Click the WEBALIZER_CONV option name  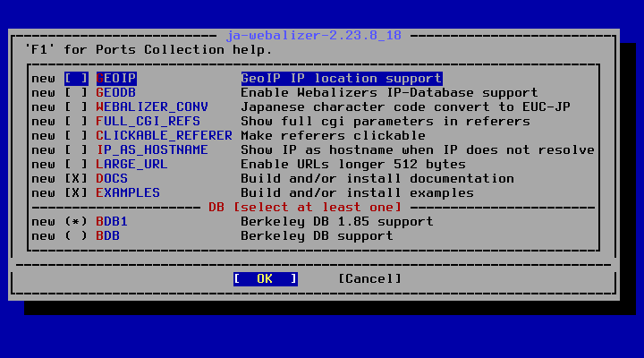[x=152, y=107]
